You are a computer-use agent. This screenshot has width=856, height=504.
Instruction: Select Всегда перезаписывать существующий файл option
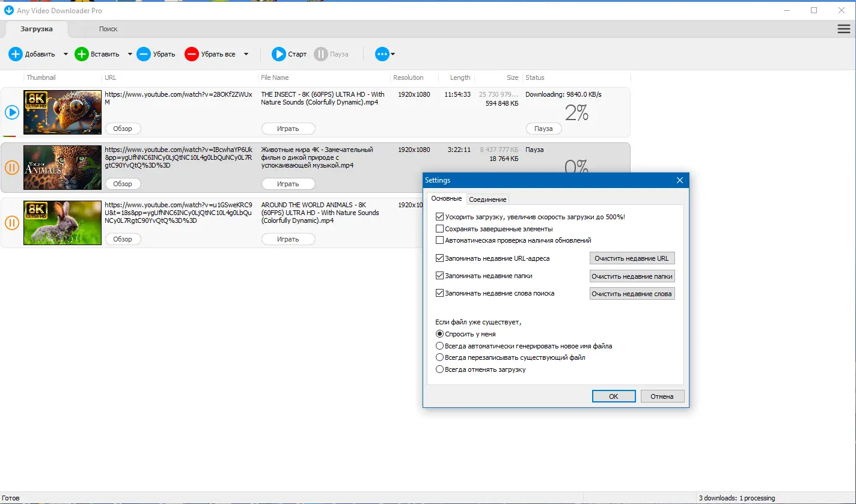pos(440,357)
